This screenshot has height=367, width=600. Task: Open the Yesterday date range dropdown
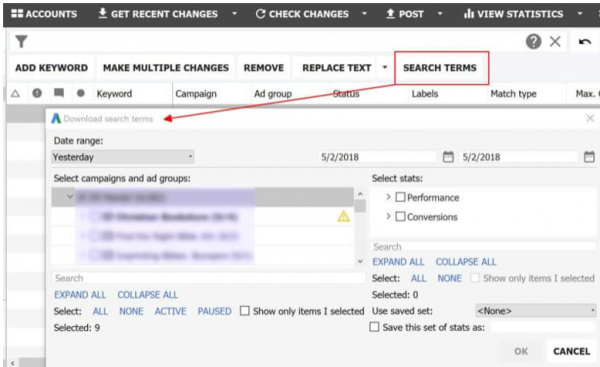click(x=122, y=157)
